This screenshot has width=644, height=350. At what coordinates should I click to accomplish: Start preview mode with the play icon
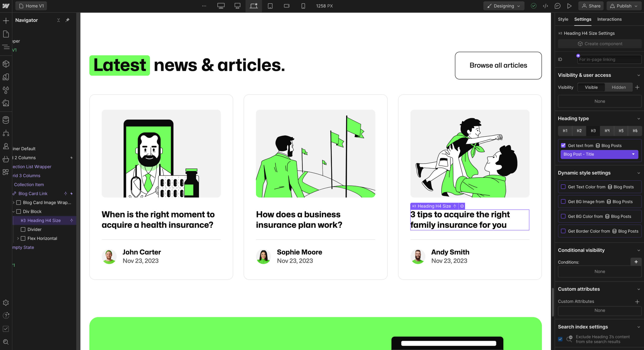point(570,6)
